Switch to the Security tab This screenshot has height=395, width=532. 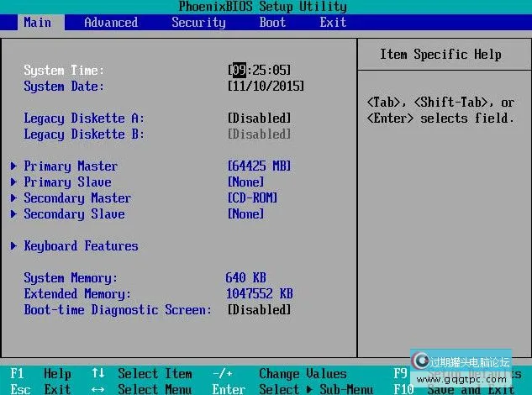click(x=198, y=23)
